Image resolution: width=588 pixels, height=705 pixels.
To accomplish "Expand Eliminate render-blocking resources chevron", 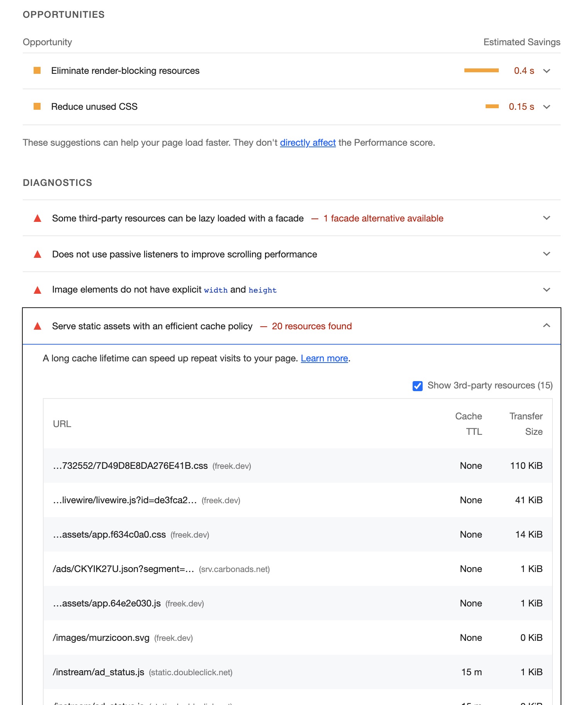I will point(546,71).
